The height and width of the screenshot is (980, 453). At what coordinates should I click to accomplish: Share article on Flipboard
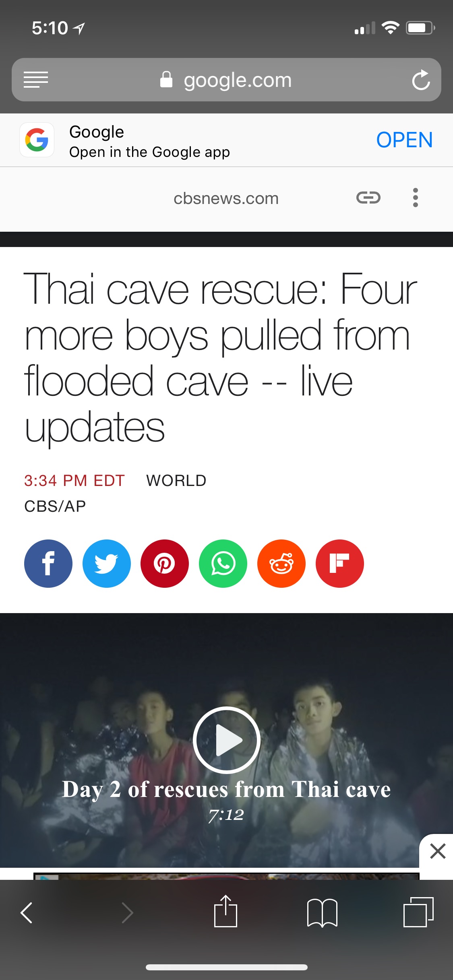(x=340, y=563)
